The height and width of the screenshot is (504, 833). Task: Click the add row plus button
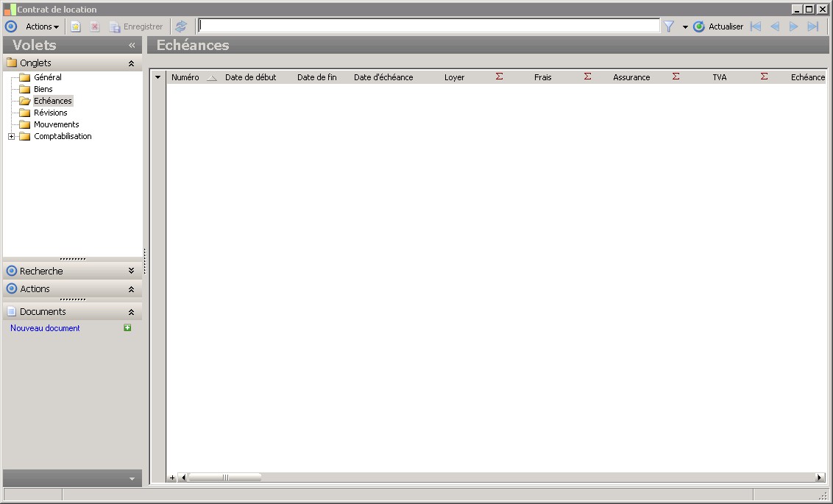(x=172, y=478)
